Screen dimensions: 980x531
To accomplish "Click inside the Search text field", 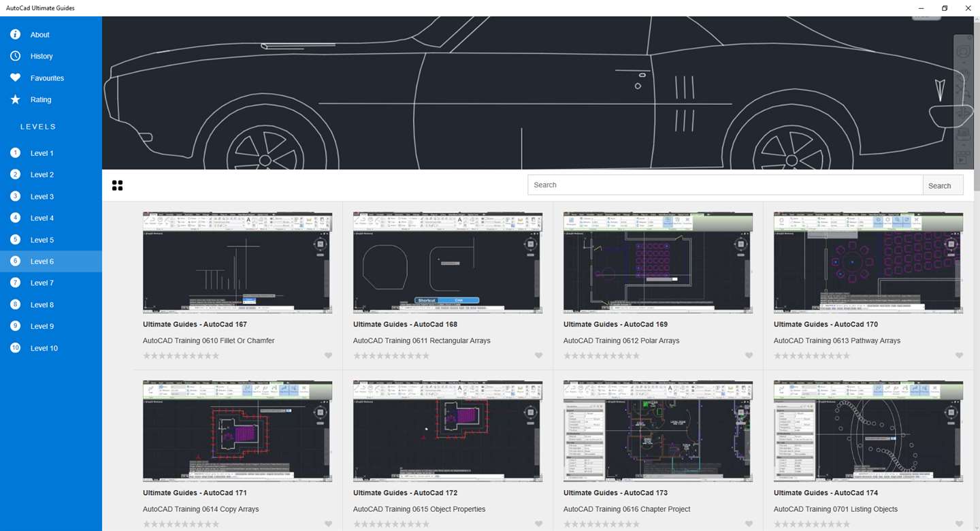I will pos(725,185).
